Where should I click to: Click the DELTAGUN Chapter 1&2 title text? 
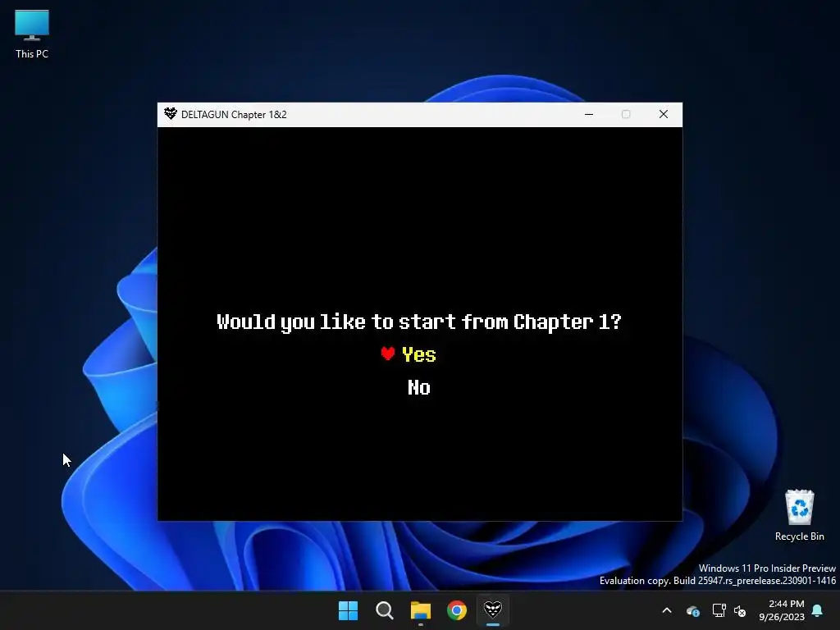pyautogui.click(x=234, y=115)
